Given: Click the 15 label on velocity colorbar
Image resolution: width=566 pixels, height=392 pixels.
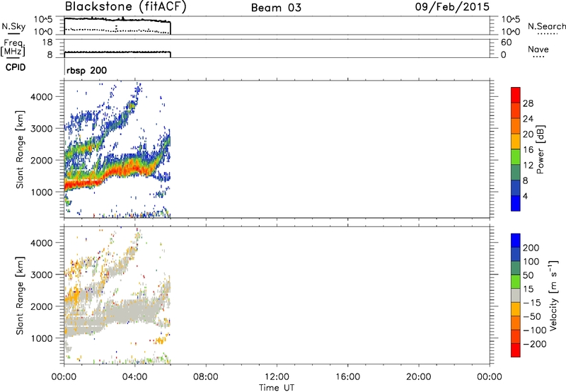Looking at the screenshot, I should tap(529, 289).
